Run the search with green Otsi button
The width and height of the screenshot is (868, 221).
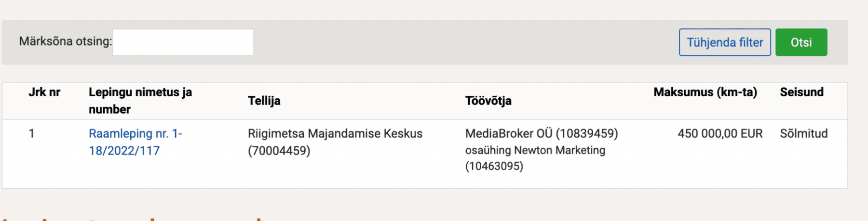[x=801, y=42]
